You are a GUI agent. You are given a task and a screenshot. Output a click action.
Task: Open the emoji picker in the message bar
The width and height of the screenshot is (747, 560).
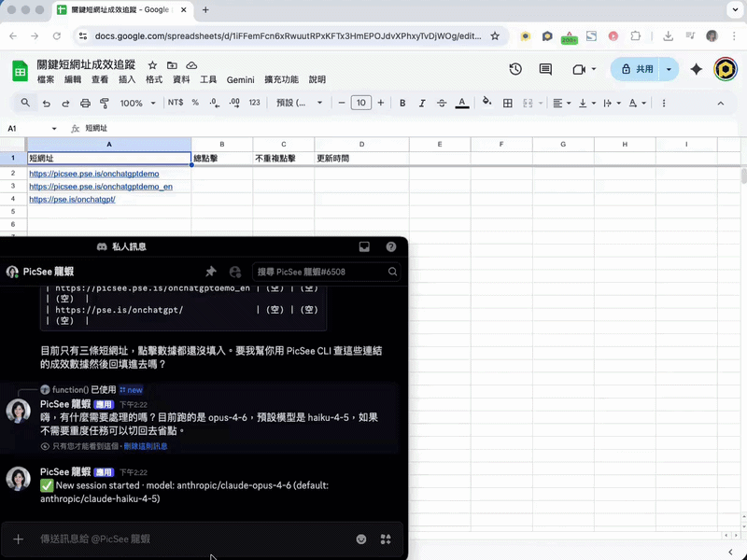click(x=361, y=539)
